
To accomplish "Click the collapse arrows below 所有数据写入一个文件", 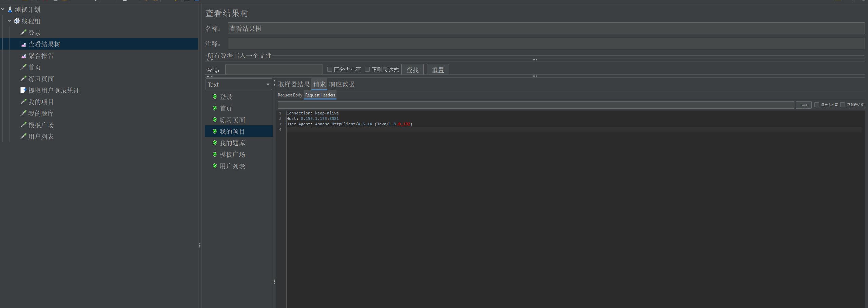I will point(210,60).
